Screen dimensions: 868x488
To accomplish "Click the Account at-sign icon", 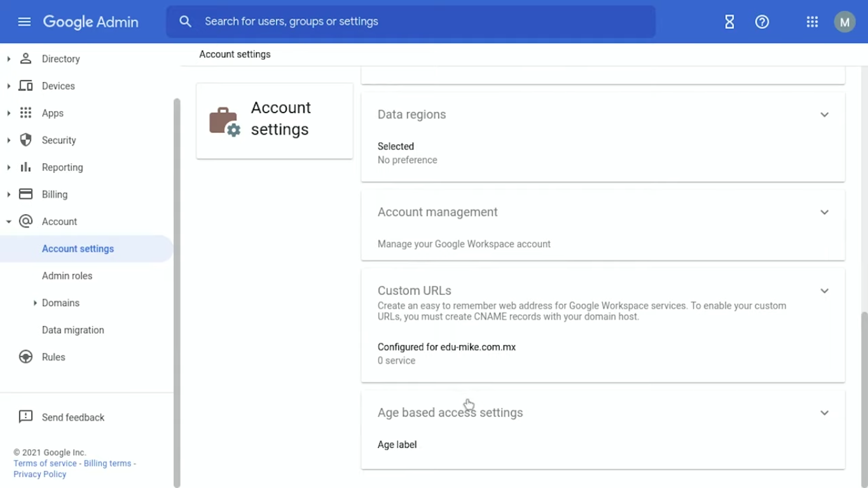I will [x=25, y=221].
